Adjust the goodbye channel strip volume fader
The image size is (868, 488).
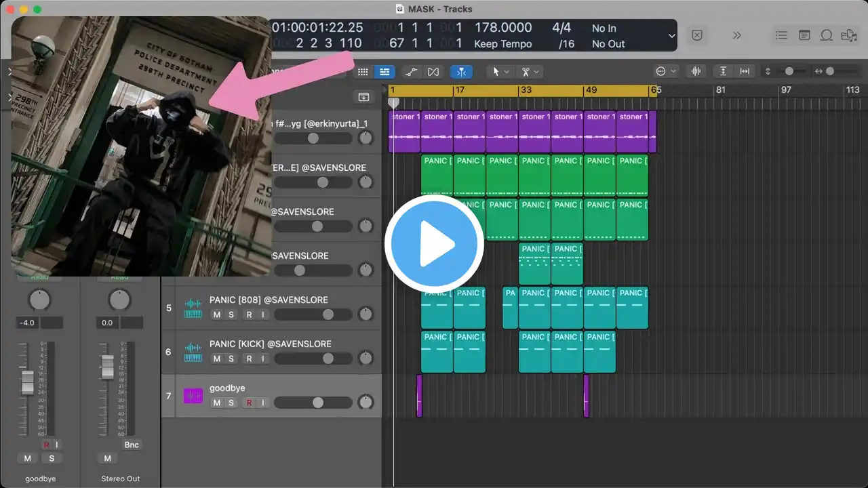pyautogui.click(x=27, y=382)
